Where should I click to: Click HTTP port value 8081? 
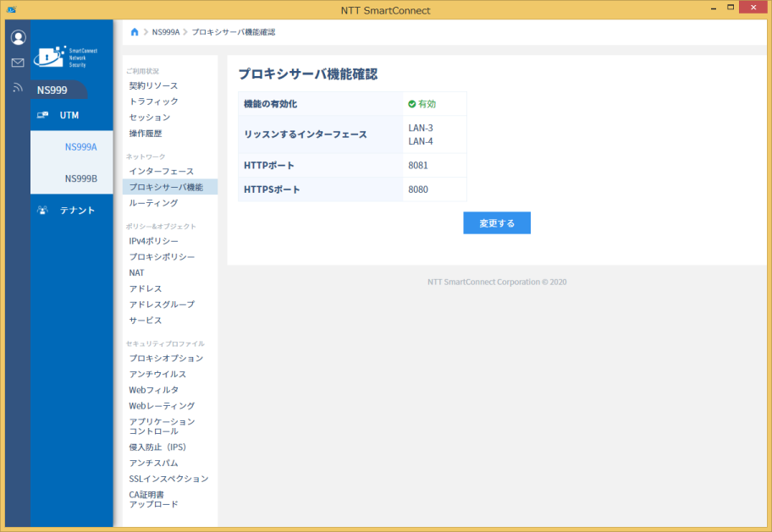tap(418, 166)
